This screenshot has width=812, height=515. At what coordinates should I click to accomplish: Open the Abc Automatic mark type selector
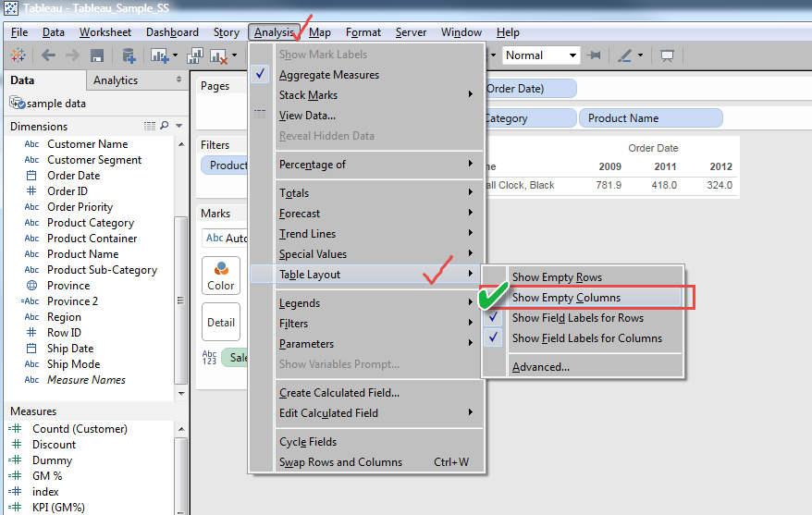click(225, 239)
